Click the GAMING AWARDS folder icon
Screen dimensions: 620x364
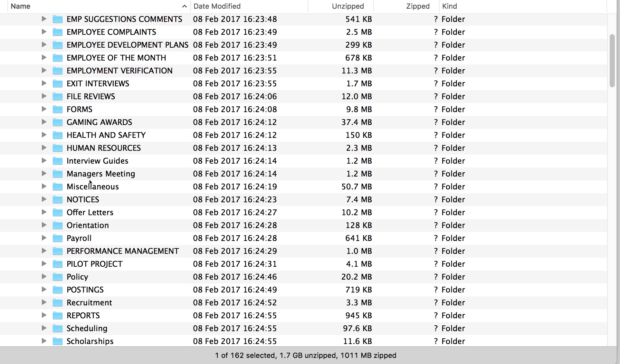tap(58, 122)
